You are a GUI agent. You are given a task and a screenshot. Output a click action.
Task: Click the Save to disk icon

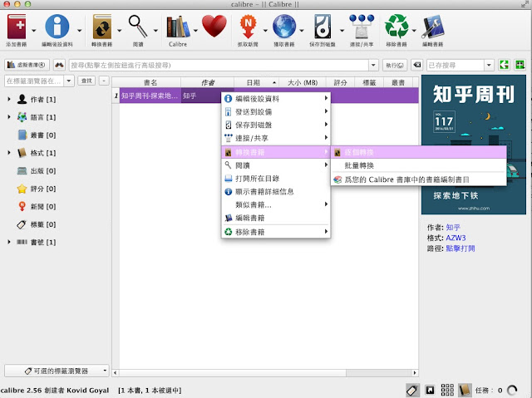[323, 27]
